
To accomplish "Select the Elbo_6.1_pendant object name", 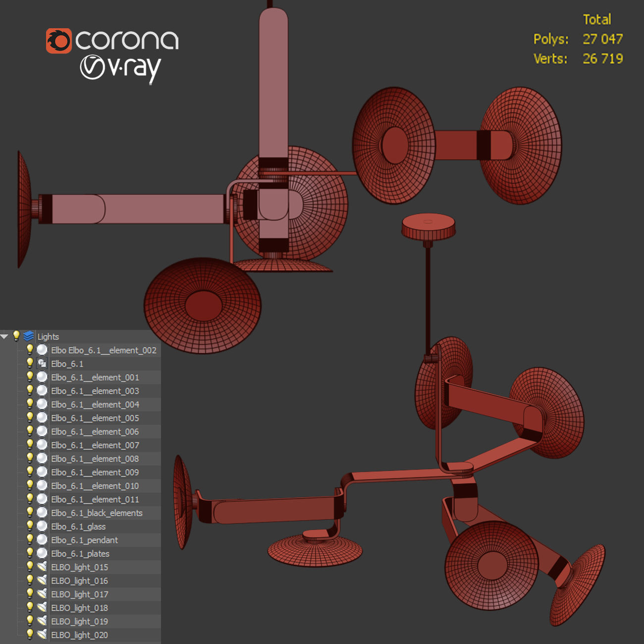I will tap(85, 540).
